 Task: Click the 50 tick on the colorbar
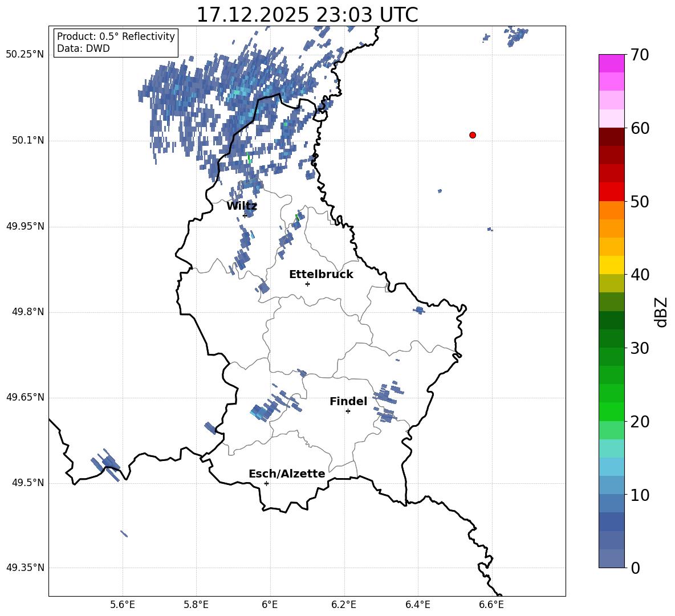tap(640, 201)
